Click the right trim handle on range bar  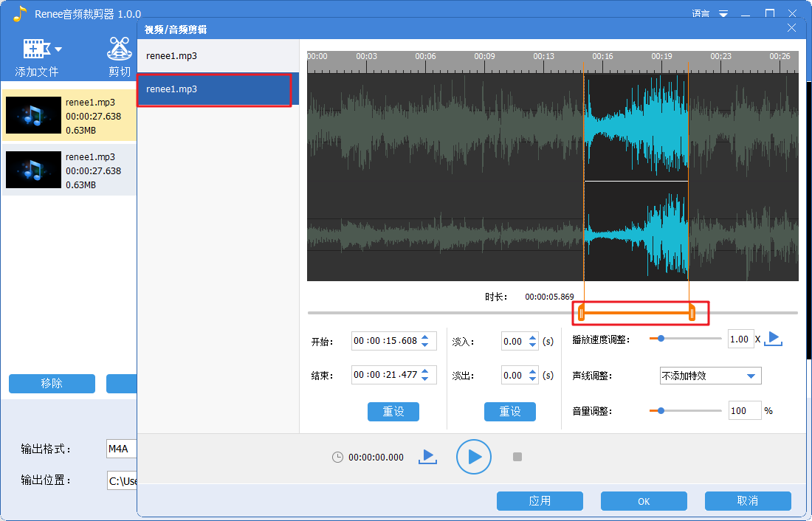coord(692,313)
